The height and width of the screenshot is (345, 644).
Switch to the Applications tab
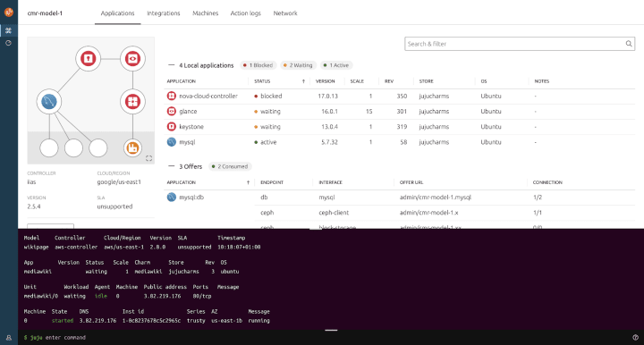[x=117, y=13]
